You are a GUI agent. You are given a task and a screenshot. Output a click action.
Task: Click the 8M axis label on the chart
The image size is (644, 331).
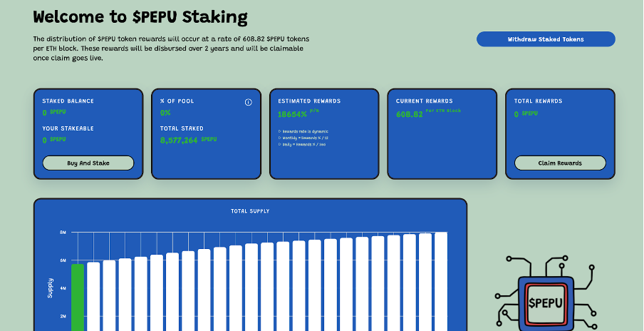[x=63, y=233]
